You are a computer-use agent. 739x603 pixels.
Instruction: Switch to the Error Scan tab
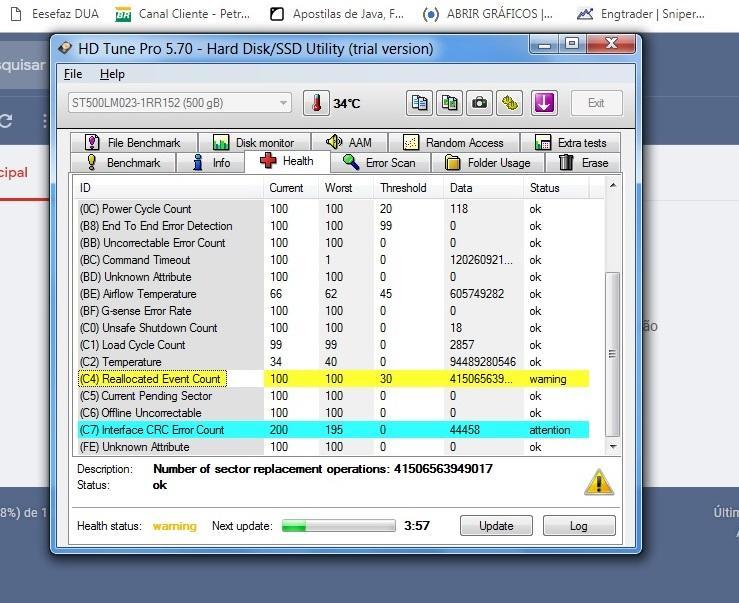(x=380, y=163)
